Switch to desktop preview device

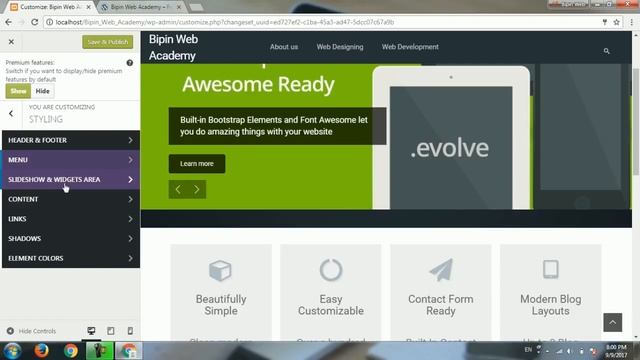[91, 331]
